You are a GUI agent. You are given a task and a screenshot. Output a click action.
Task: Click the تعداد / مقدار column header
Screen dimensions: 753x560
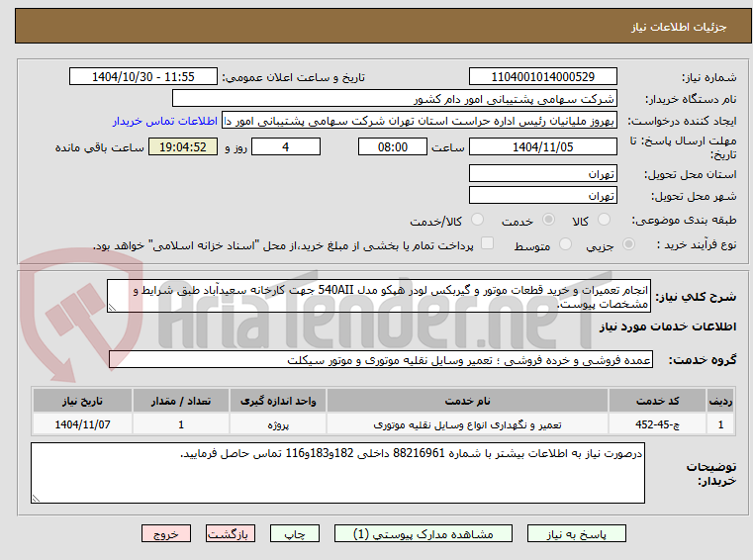(x=181, y=401)
